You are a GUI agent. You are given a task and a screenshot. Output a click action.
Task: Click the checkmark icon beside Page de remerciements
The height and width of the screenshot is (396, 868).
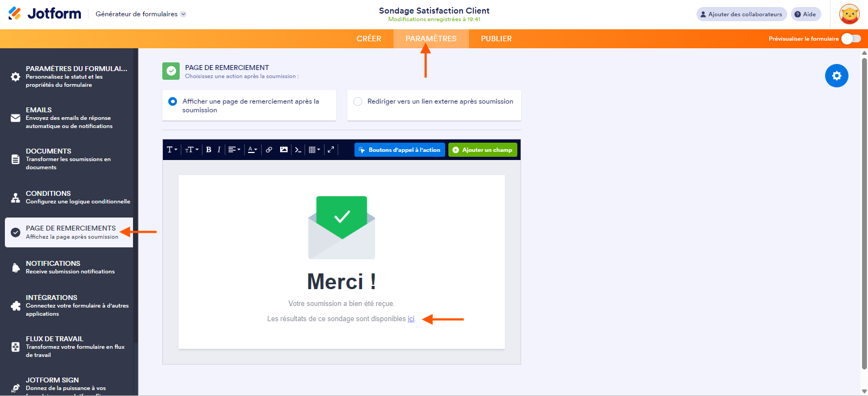(16, 233)
